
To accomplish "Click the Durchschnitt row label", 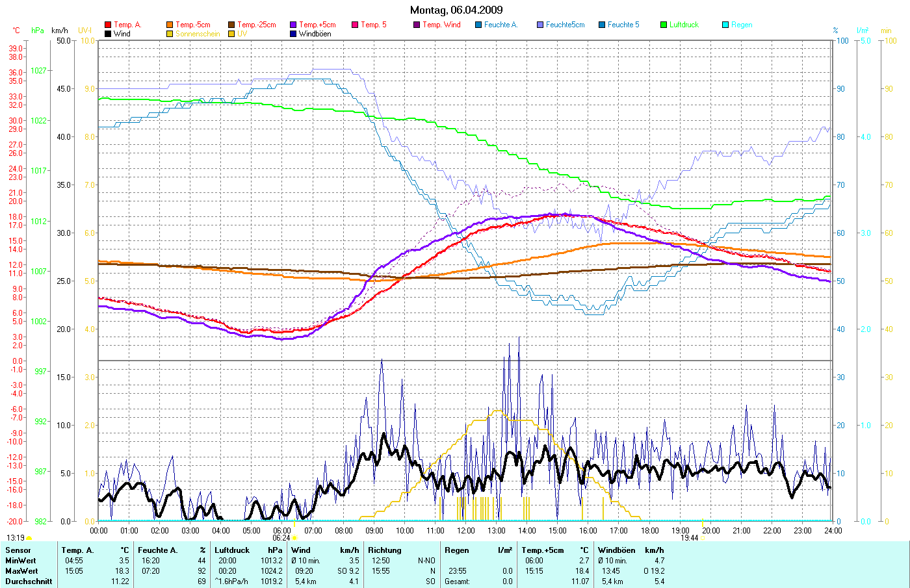I will [29, 582].
